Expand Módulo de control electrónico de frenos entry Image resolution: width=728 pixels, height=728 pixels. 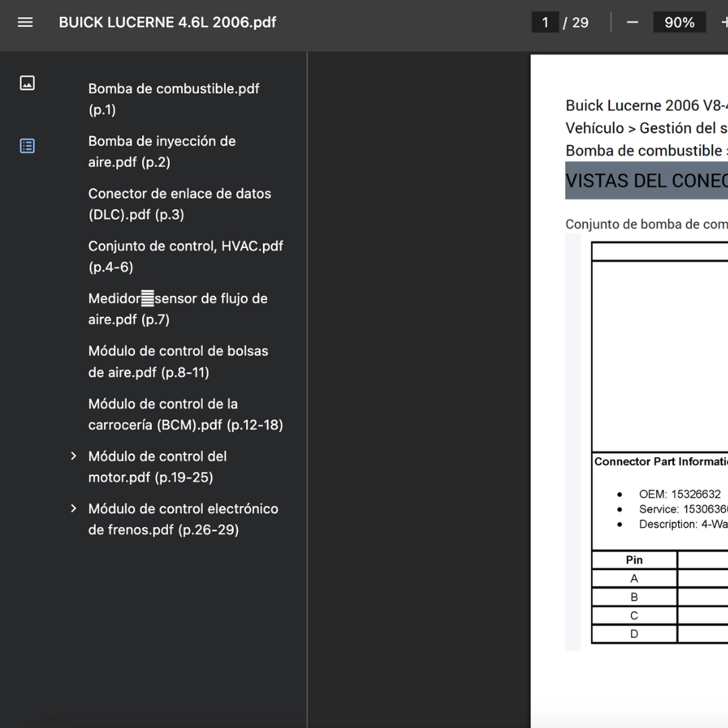click(73, 508)
